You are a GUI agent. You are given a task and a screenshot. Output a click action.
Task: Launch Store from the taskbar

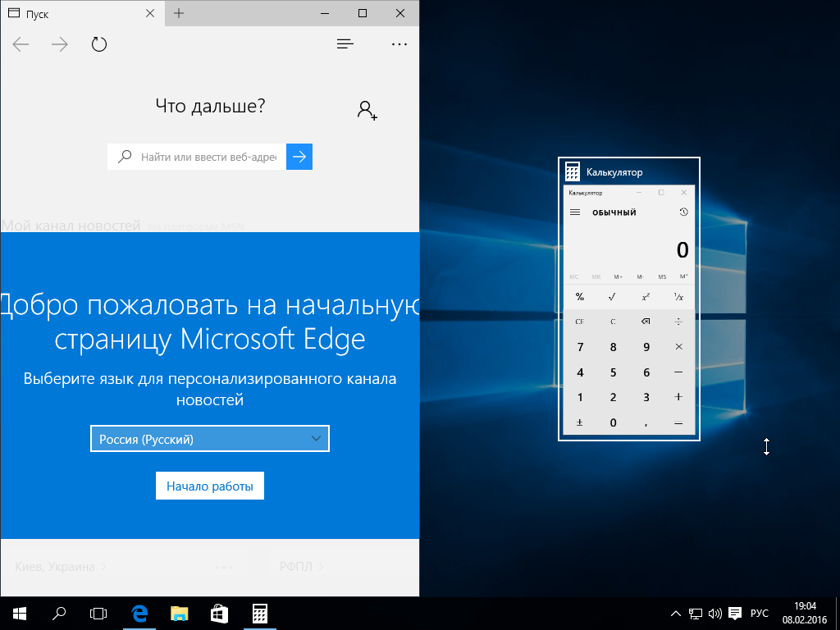coord(219,613)
